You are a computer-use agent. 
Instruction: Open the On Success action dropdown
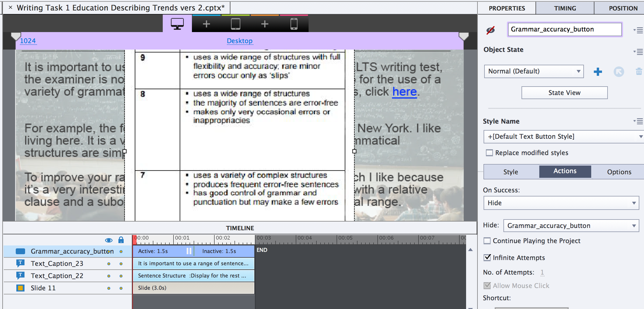pos(561,203)
